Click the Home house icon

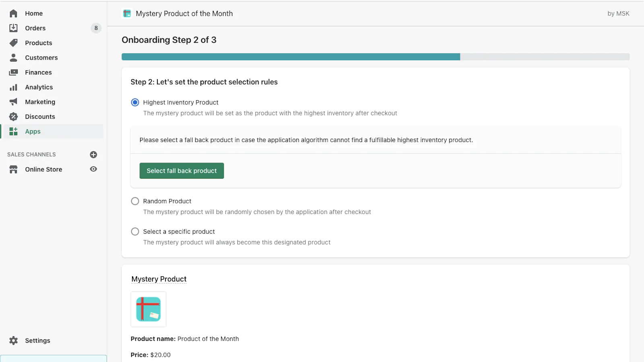[x=13, y=14]
